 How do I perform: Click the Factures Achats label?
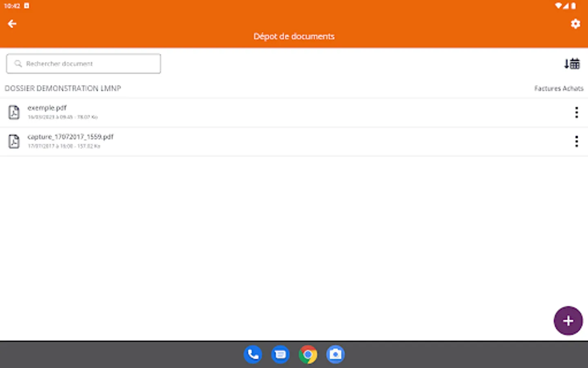click(x=559, y=88)
